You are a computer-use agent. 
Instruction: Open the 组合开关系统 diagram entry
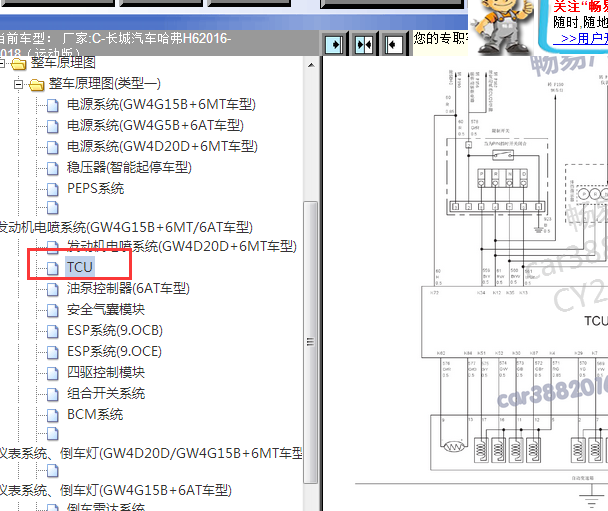coord(106,393)
